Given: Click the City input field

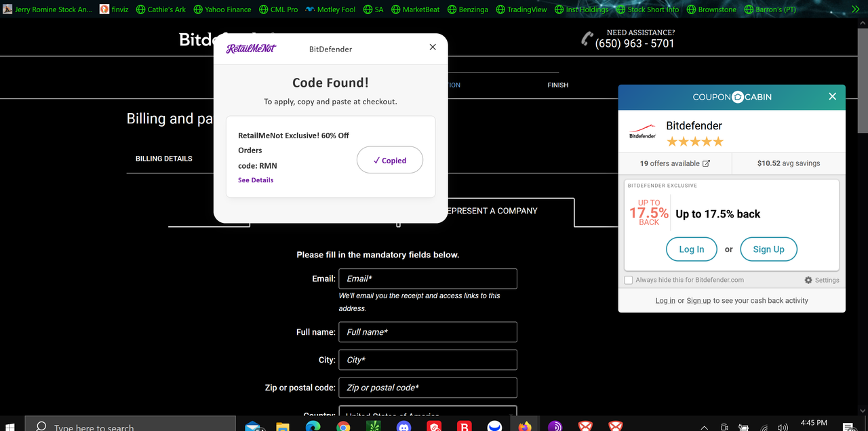Looking at the screenshot, I should (428, 360).
